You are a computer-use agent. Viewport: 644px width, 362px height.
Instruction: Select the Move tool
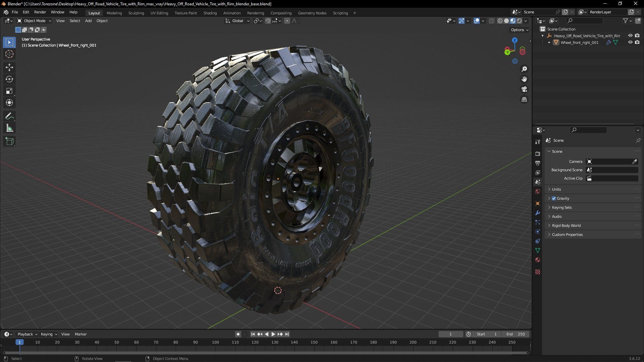click(9, 67)
